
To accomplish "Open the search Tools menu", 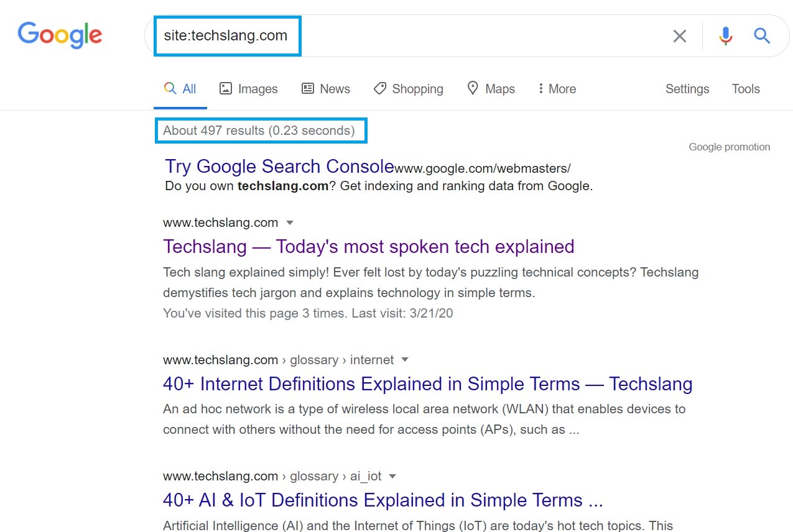I will pyautogui.click(x=745, y=89).
